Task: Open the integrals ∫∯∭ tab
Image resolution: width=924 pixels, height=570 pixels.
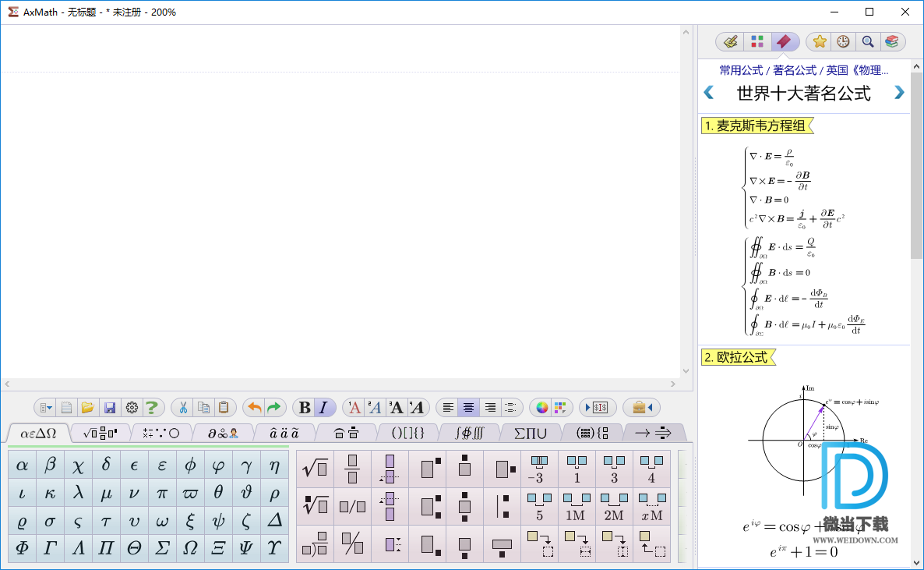Action: pyautogui.click(x=470, y=433)
